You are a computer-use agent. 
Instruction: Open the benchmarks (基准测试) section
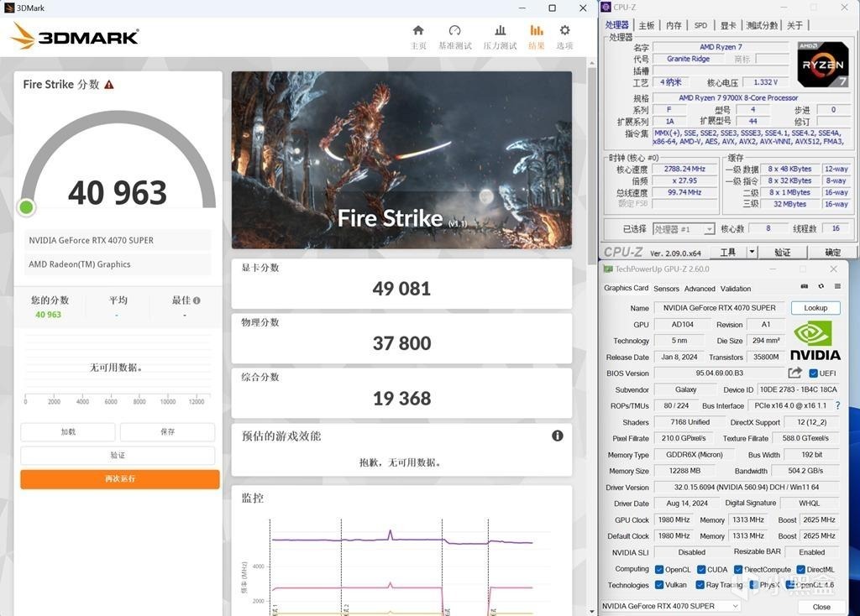(454, 37)
